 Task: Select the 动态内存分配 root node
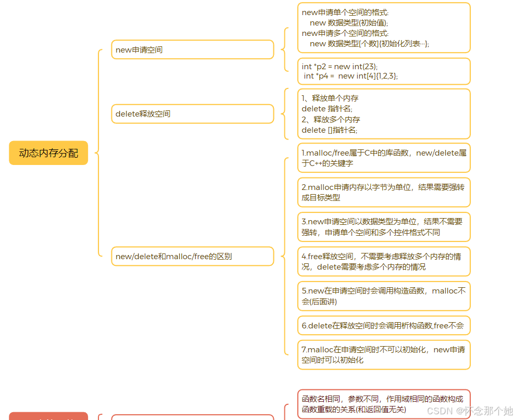pyautogui.click(x=48, y=153)
